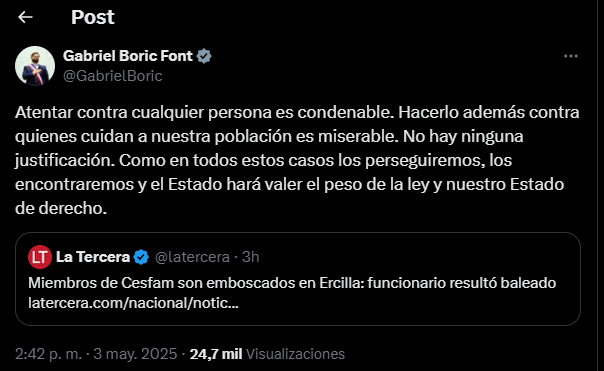Image resolution: width=604 pixels, height=371 pixels.
Task: Open quoted headline about Cesfam ambush in Ercilla
Action: pyautogui.click(x=292, y=283)
